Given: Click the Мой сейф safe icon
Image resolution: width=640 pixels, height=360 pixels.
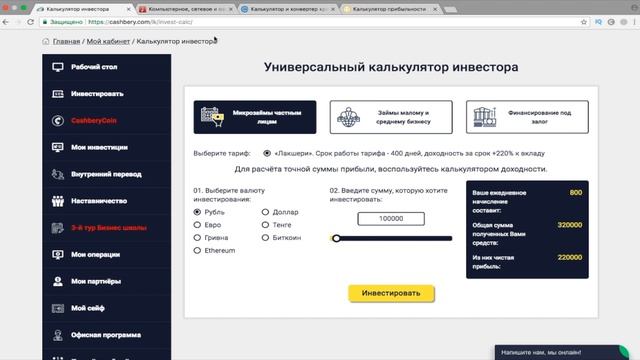Looking at the screenshot, I should click(x=58, y=308).
